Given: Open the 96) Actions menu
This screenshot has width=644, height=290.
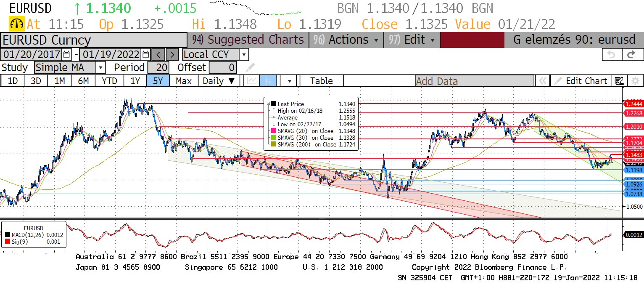Looking at the screenshot, I should (x=346, y=40).
